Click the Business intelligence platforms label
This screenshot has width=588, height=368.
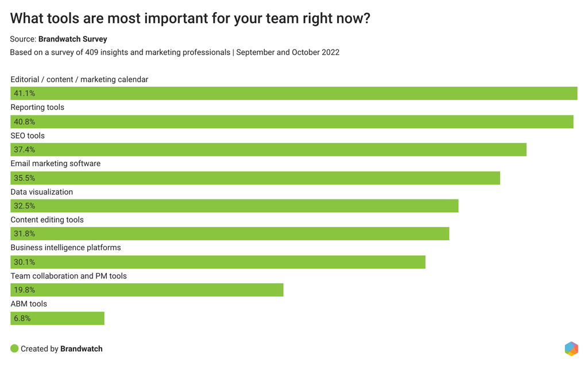[x=65, y=247]
